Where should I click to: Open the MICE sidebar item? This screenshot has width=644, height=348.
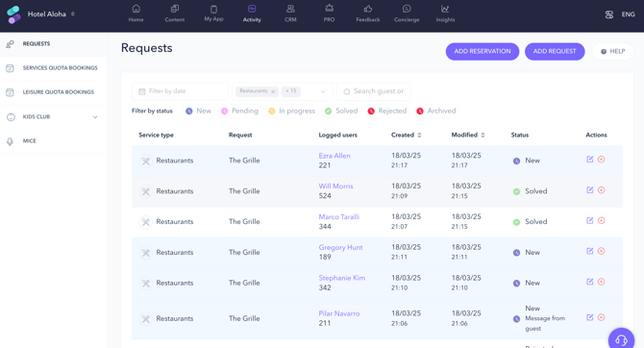coord(54,141)
